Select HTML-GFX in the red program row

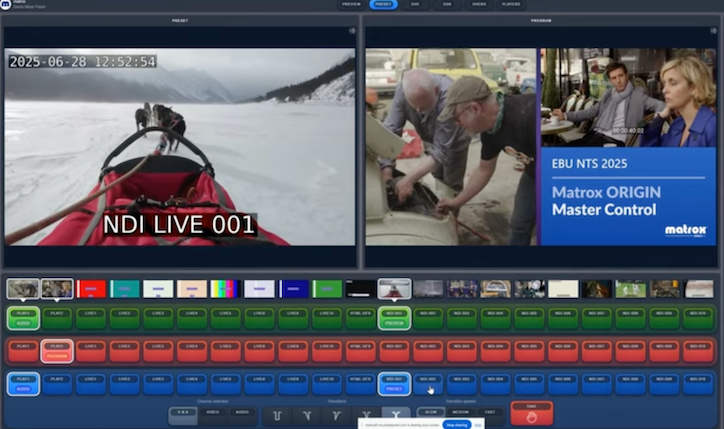[x=361, y=351]
